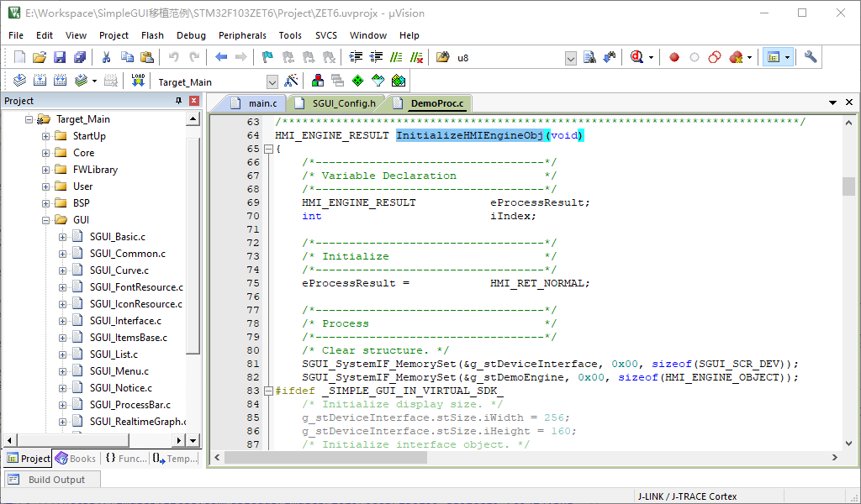Run incremental find with the document binoculars icon

coord(589,57)
